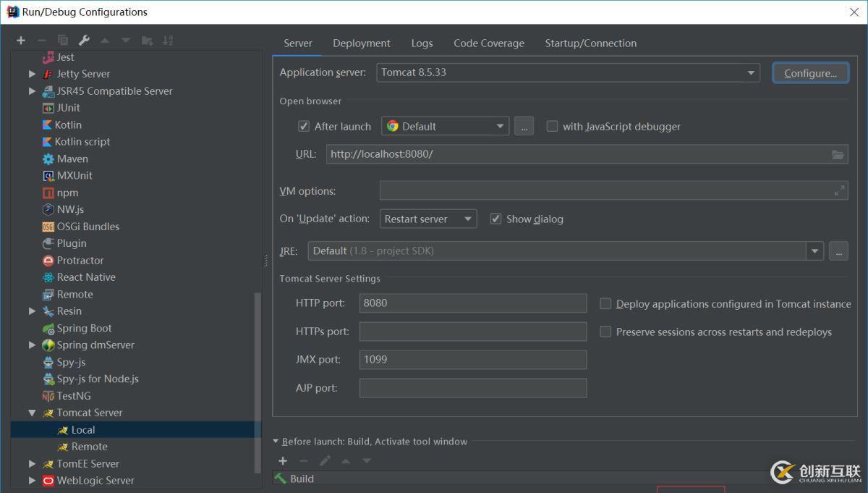Expand the WebLogic Server tree item
The width and height of the screenshot is (868, 493).
pos(32,480)
